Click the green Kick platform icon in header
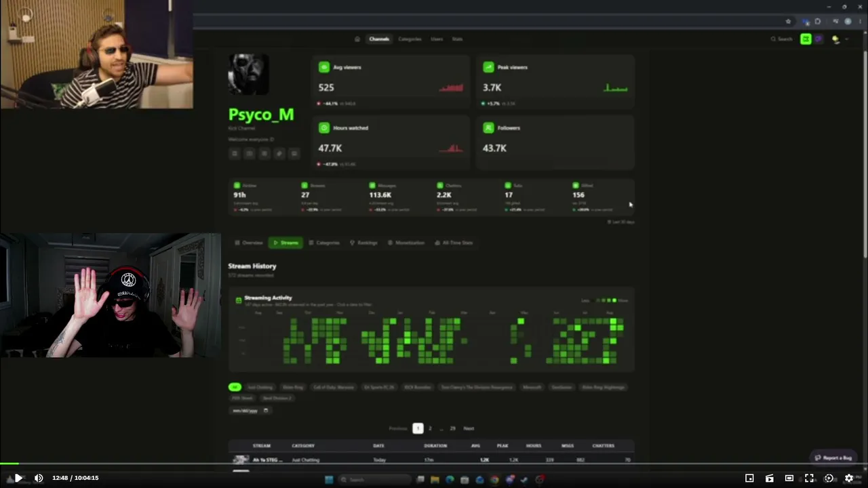Image resolution: width=868 pixels, height=488 pixels. click(x=806, y=39)
